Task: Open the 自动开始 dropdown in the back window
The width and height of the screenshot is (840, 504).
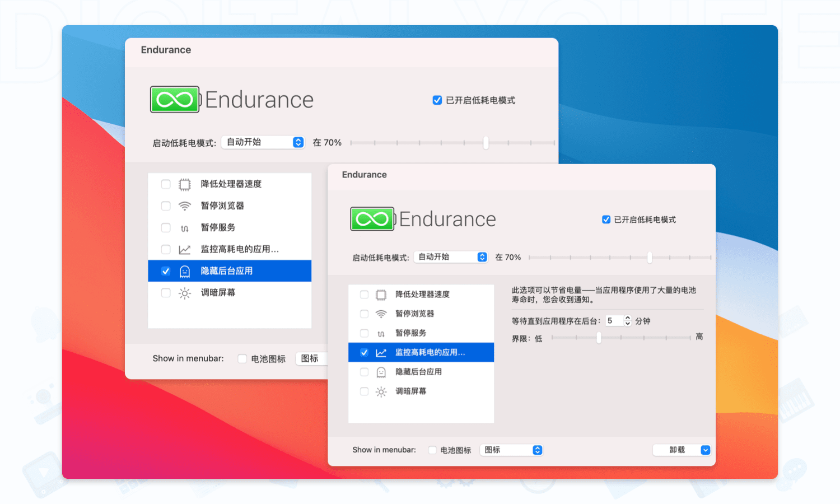Action: (263, 142)
